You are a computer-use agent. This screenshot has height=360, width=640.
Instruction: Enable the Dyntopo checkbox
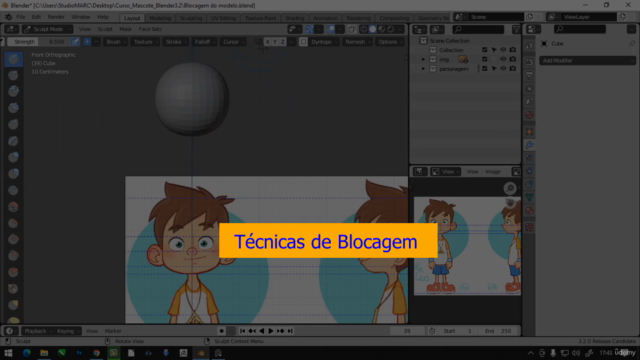point(303,42)
